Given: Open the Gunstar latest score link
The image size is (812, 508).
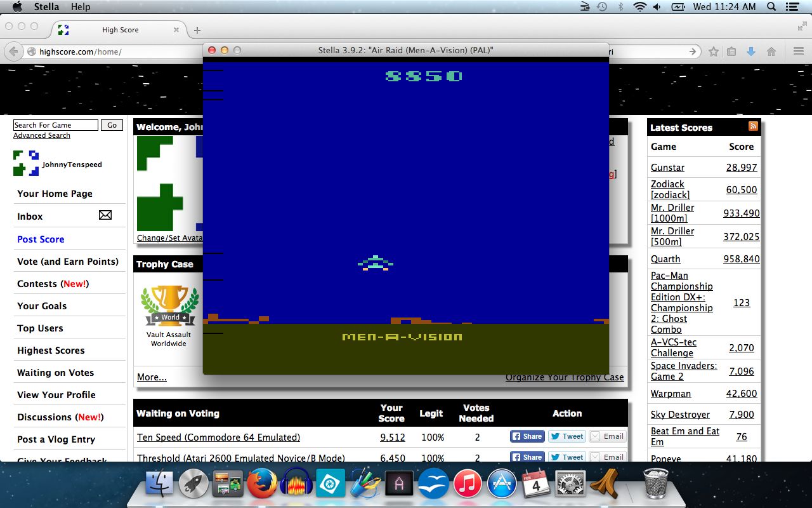Looking at the screenshot, I should pyautogui.click(x=667, y=168).
